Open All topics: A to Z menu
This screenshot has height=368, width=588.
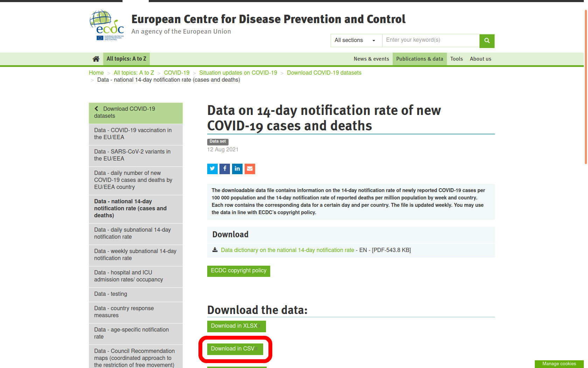pyautogui.click(x=126, y=59)
